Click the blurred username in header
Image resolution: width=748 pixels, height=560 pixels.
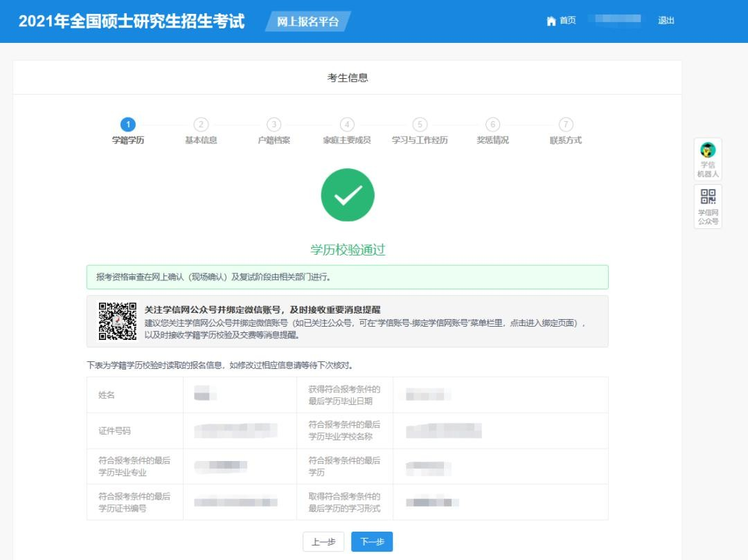[616, 19]
